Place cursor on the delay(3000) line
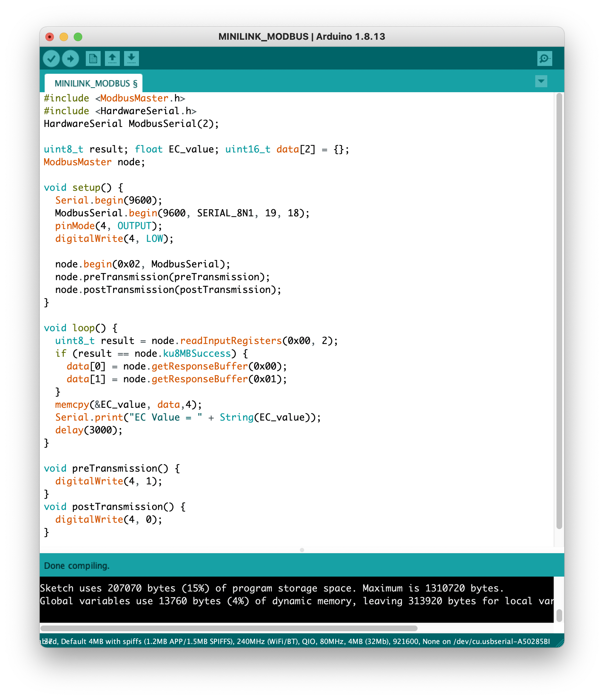 point(89,430)
